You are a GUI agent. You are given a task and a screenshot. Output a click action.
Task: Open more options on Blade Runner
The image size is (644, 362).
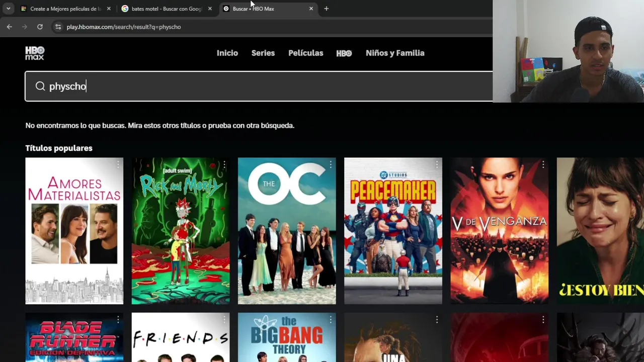pos(118,319)
